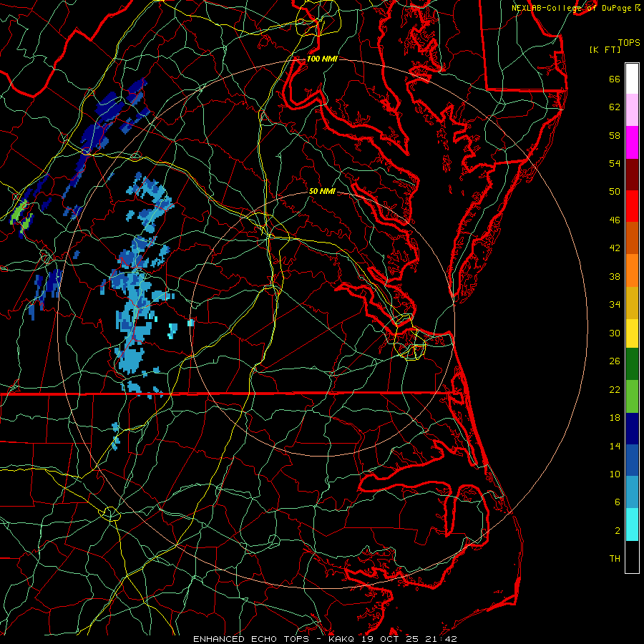Click the "26" legend value

coord(615,361)
